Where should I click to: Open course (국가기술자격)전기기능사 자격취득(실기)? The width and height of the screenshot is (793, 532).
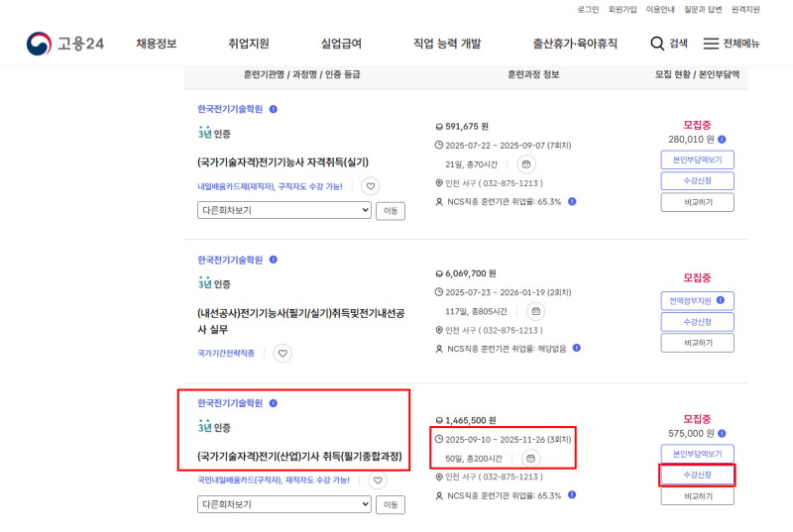coord(283,162)
